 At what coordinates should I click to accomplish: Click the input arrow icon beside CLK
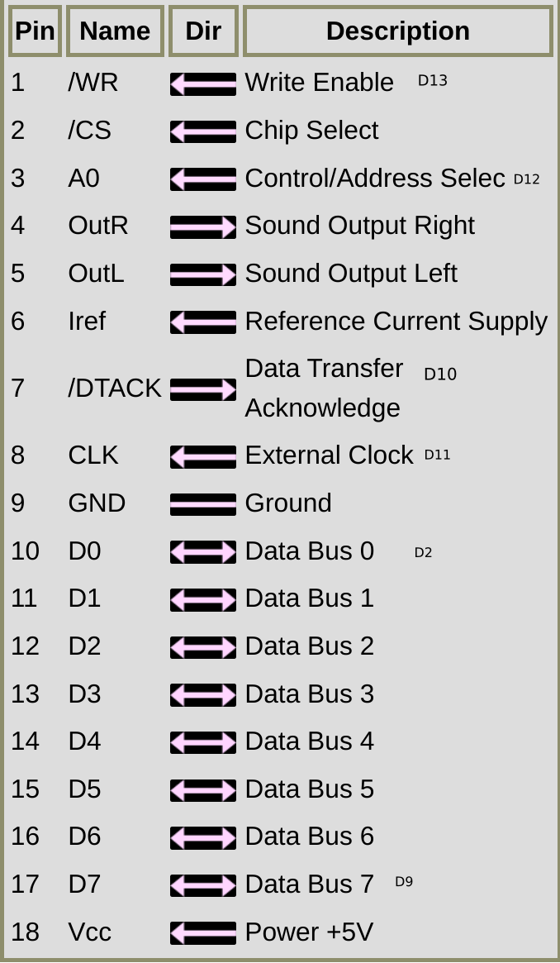(203, 457)
